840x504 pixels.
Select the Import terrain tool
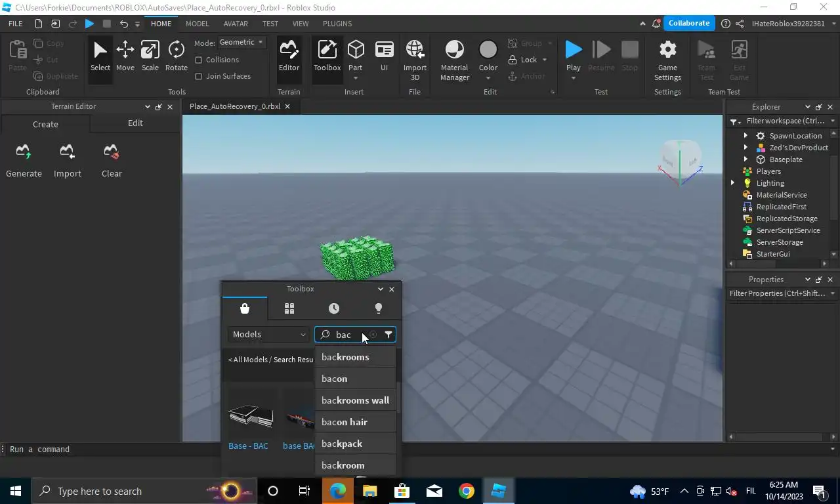click(x=67, y=161)
